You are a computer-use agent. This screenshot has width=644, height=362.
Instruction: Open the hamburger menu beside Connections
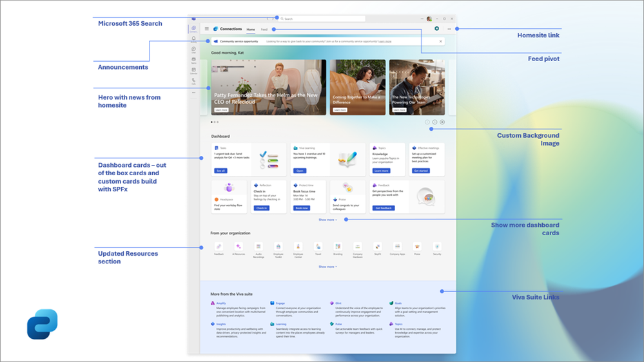(206, 29)
